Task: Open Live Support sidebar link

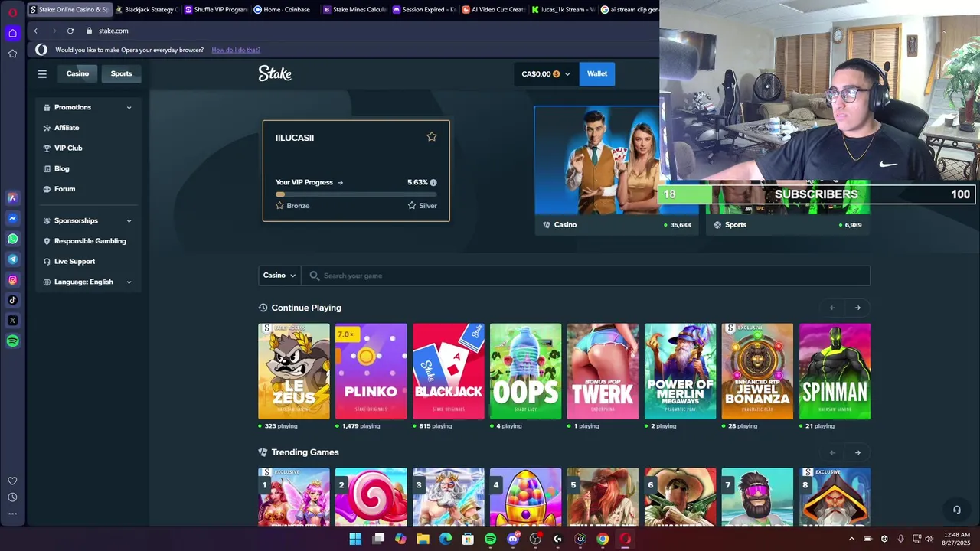Action: (x=74, y=262)
